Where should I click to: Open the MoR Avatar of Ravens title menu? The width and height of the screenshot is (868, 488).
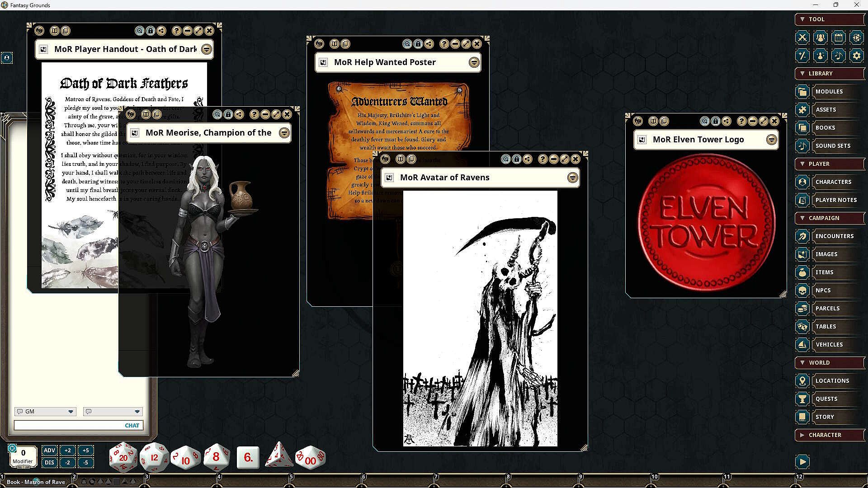pos(573,178)
